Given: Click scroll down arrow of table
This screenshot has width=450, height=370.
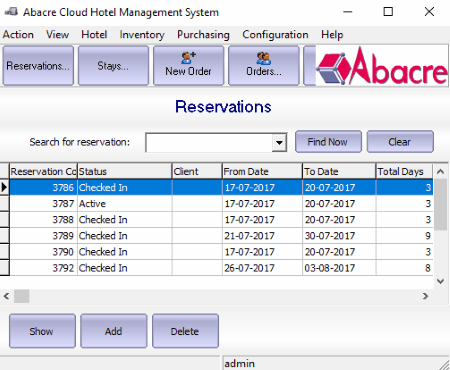Looking at the screenshot, I should click(x=440, y=281).
